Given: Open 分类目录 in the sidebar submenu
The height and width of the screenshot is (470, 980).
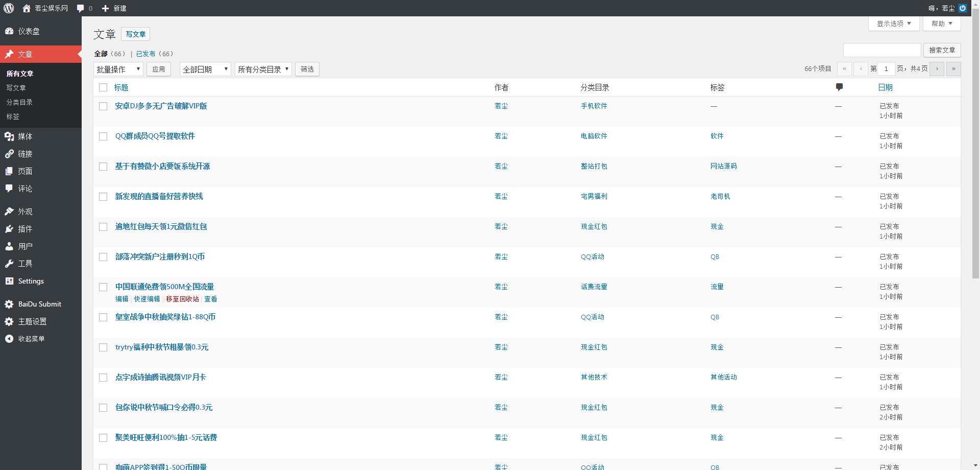Looking at the screenshot, I should click(19, 102).
